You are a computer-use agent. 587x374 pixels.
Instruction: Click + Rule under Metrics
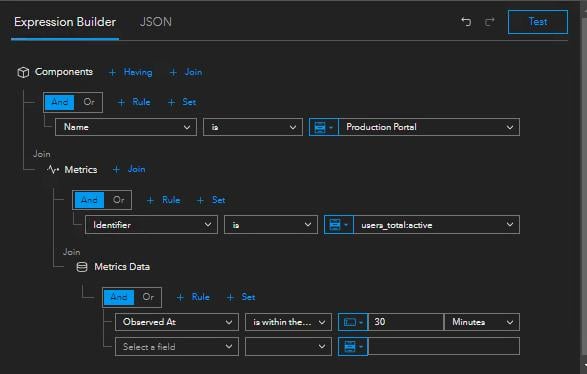pyautogui.click(x=163, y=200)
